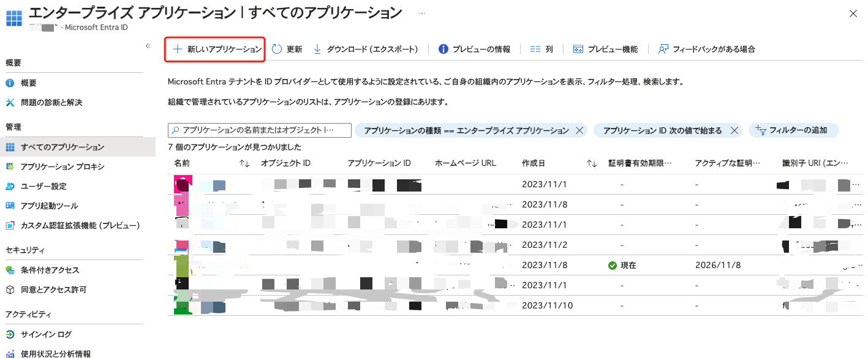Screen dimensions: 868x358
Task: Click the 使用状況と分析情報 chart icon
Action: click(x=10, y=354)
